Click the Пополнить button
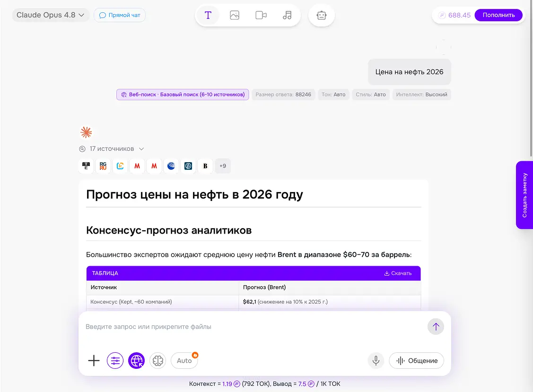This screenshot has height=392, width=533. (498, 15)
